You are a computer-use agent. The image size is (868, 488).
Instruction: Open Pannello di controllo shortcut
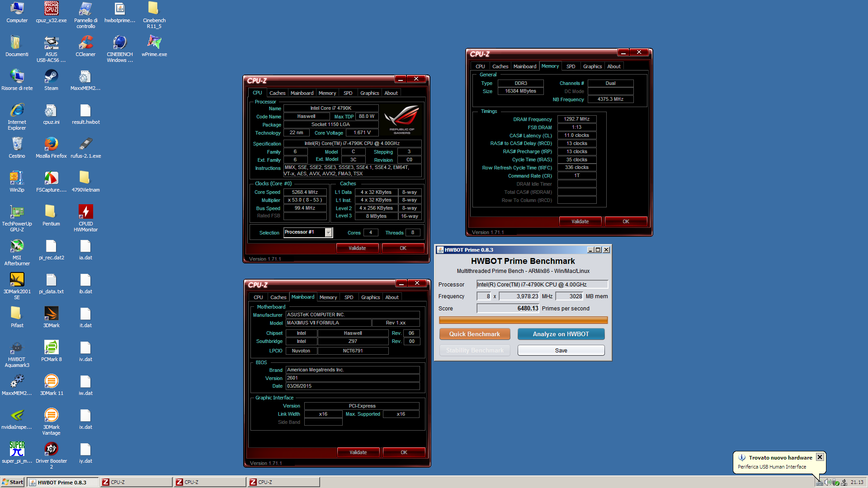[85, 15]
